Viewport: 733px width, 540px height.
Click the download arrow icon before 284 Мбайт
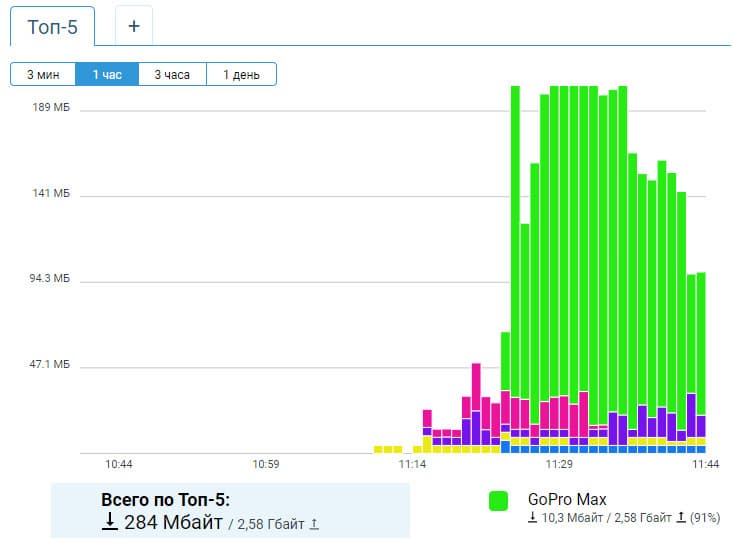pyautogui.click(x=109, y=521)
